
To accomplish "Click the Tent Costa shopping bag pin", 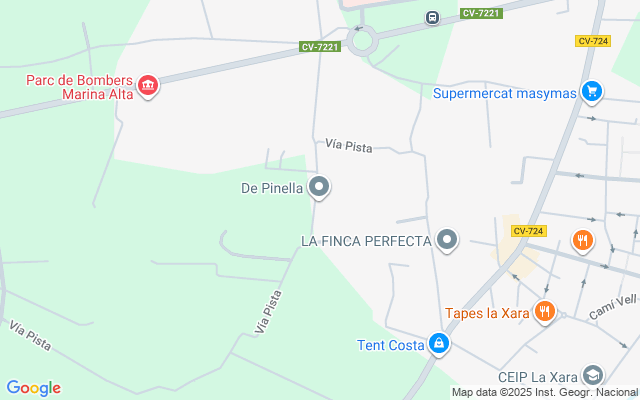I will (x=439, y=344).
